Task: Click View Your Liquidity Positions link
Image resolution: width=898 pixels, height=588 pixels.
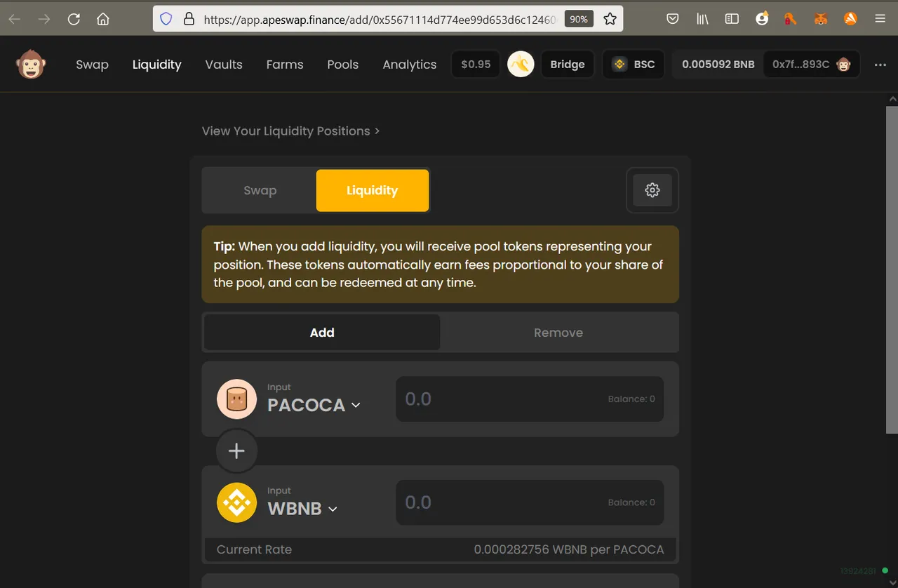Action: click(290, 131)
